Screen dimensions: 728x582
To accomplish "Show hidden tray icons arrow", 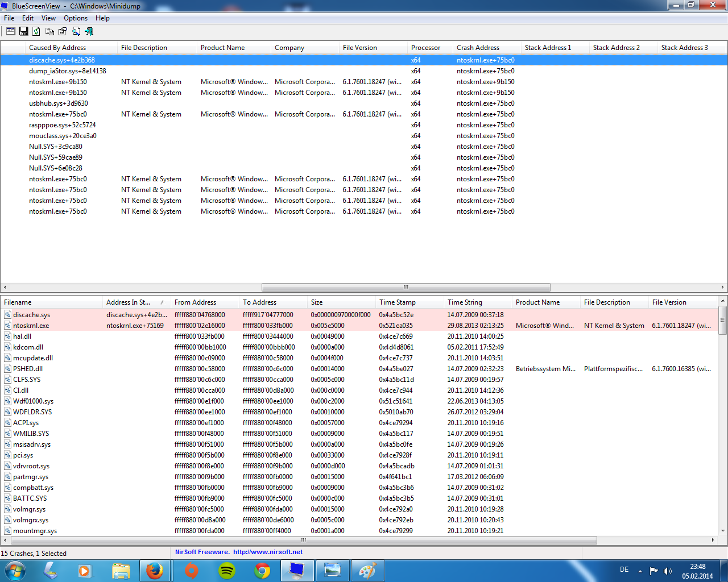I will (640, 571).
